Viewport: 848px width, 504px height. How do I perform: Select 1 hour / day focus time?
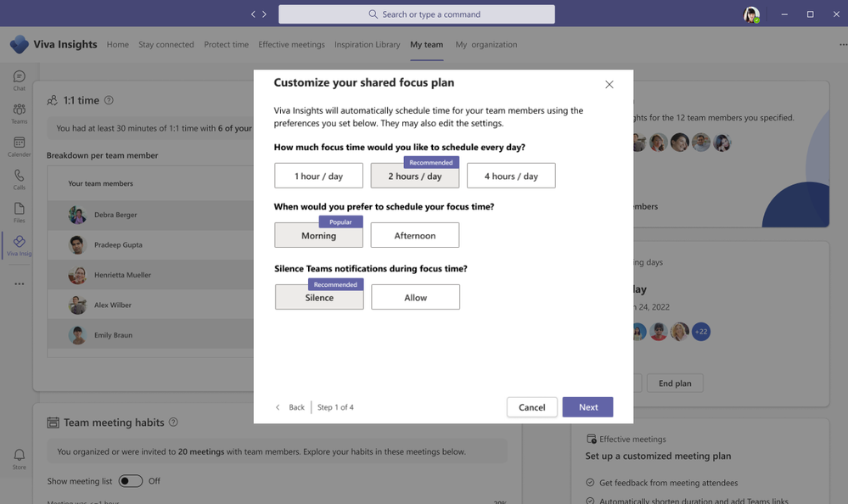point(318,176)
